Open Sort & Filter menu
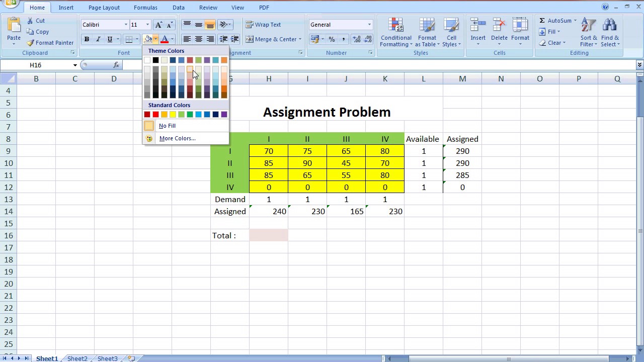Screen dimensions: 644x362 tap(589, 33)
